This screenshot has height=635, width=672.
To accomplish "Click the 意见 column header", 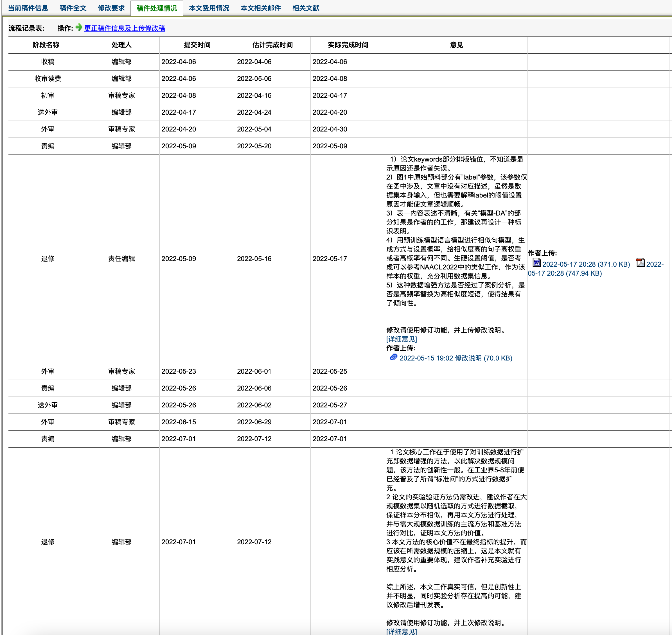I will [457, 45].
